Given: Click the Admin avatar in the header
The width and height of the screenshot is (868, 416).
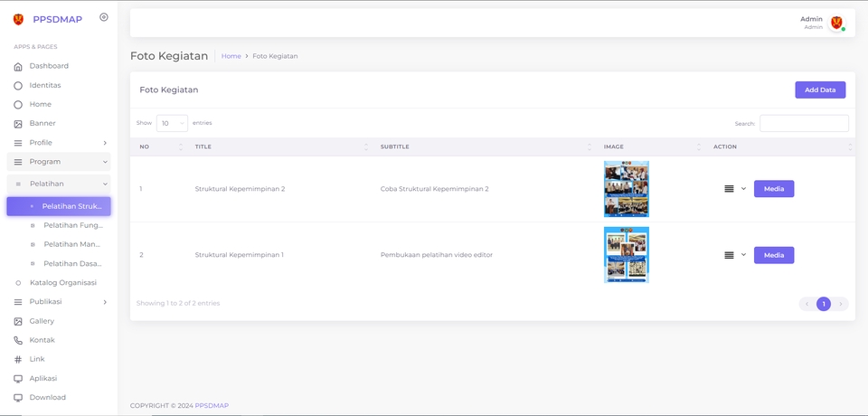Looking at the screenshot, I should (836, 23).
